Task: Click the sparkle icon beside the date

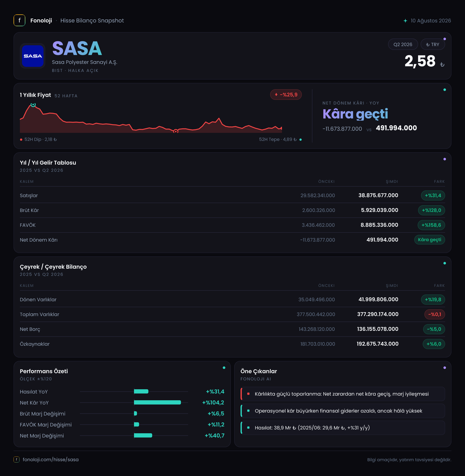Action: click(405, 21)
